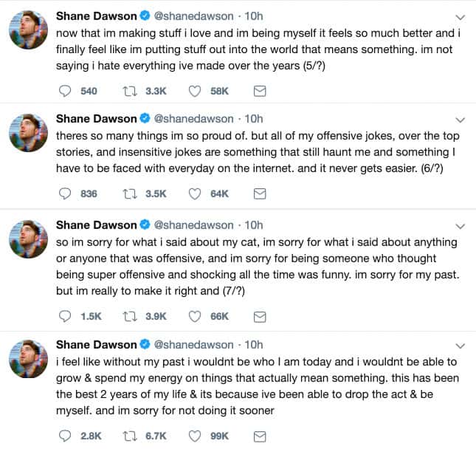
Task: Send the (5/?) tweet via direct message
Action: [x=259, y=91]
